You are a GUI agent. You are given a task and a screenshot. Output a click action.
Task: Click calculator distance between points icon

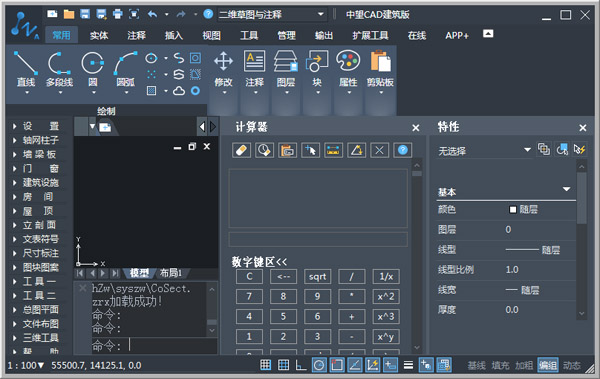333,150
